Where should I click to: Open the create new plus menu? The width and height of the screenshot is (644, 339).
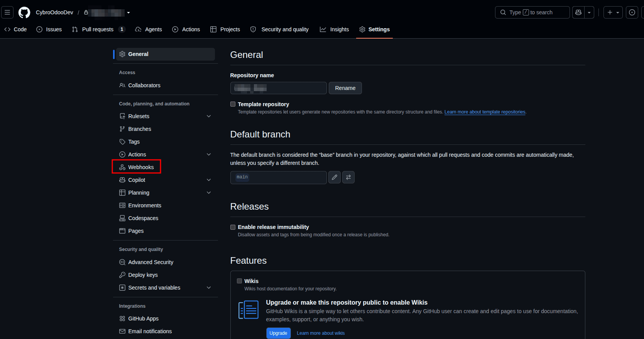pos(613,12)
